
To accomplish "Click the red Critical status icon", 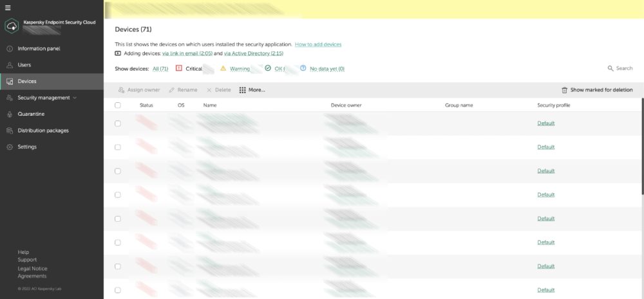I will click(x=178, y=68).
